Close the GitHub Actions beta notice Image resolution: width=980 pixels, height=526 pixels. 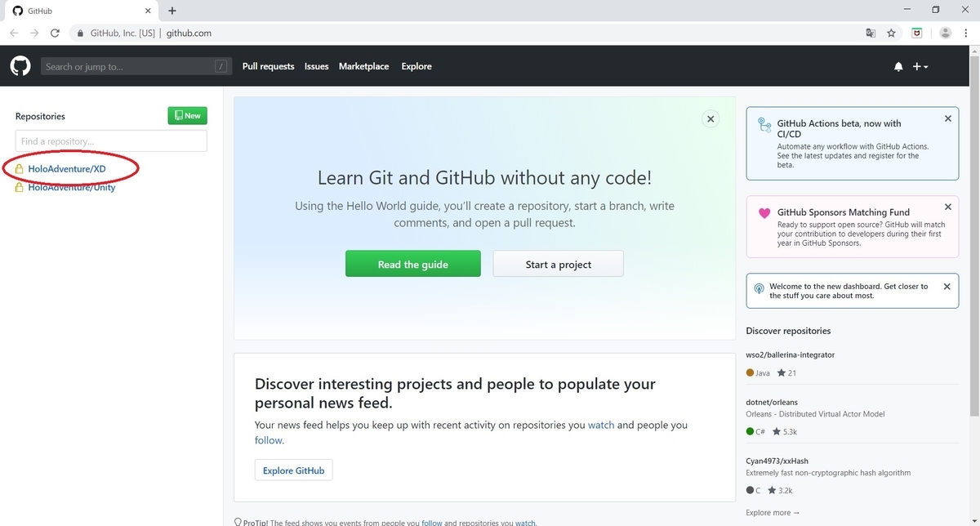pyautogui.click(x=947, y=119)
